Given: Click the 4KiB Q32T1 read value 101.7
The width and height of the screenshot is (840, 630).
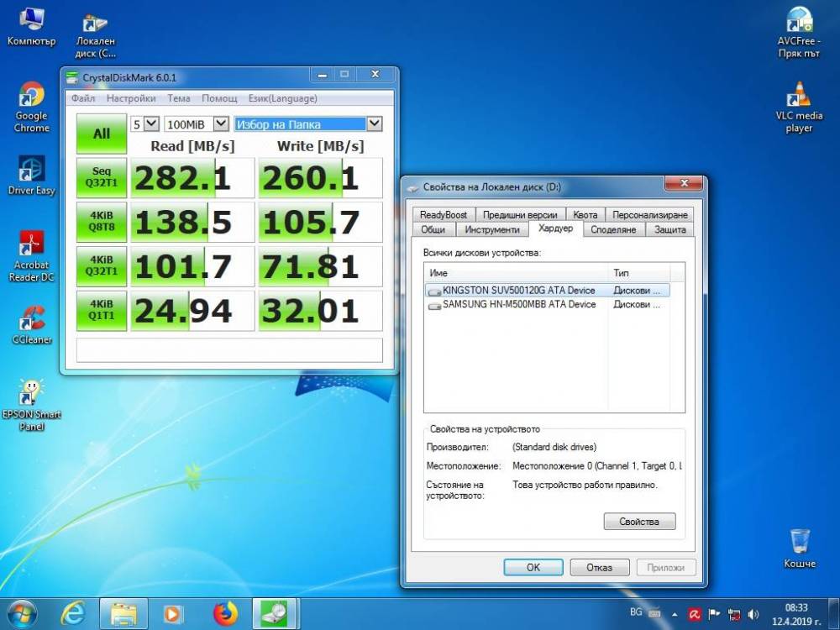Looking at the screenshot, I should 192,266.
